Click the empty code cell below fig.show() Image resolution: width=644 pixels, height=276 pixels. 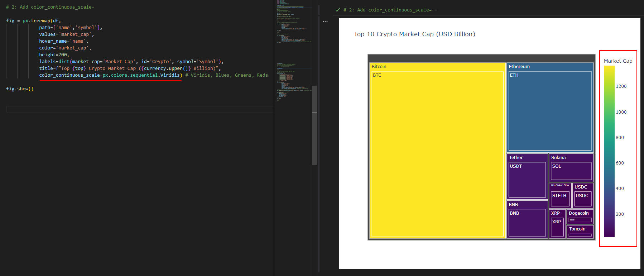(140, 109)
